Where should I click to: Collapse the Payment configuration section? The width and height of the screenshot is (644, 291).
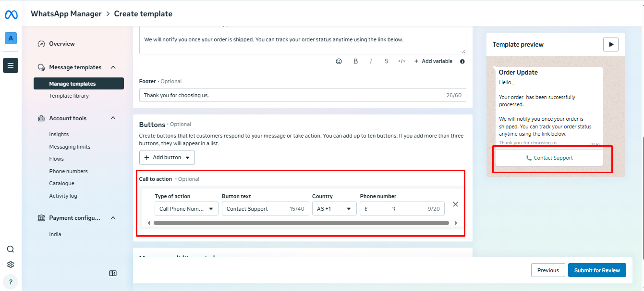[x=113, y=218]
